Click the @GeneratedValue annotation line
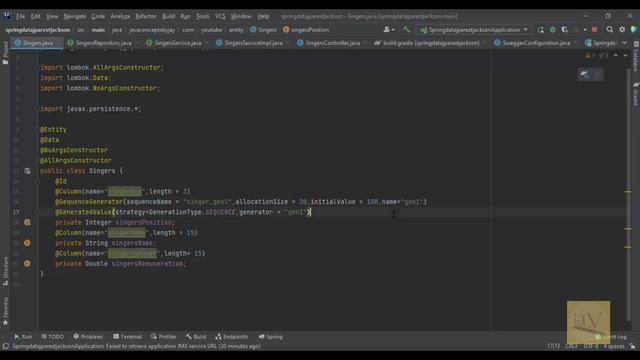 (x=183, y=212)
